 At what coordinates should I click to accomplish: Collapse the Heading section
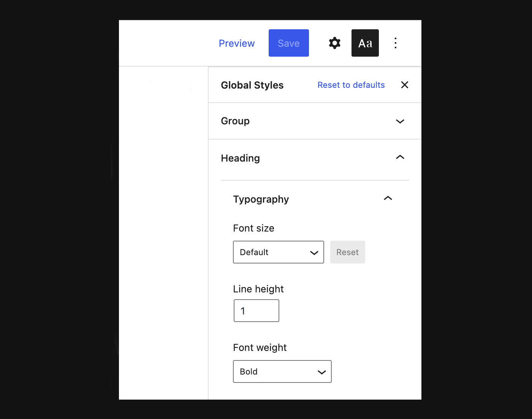click(315, 158)
